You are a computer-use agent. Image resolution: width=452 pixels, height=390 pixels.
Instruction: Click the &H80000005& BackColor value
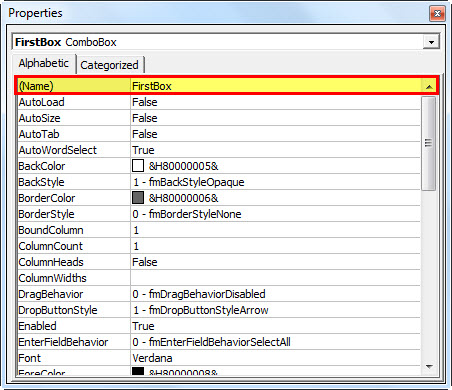pos(184,166)
